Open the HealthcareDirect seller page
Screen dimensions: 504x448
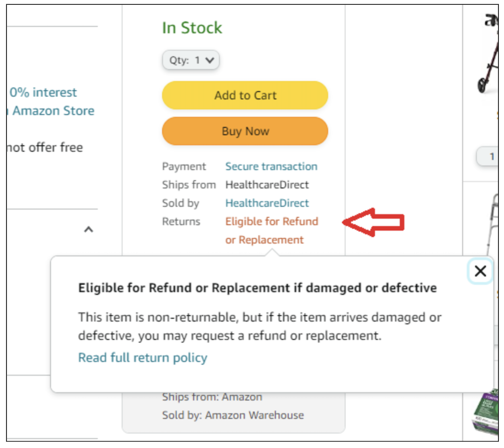click(267, 203)
